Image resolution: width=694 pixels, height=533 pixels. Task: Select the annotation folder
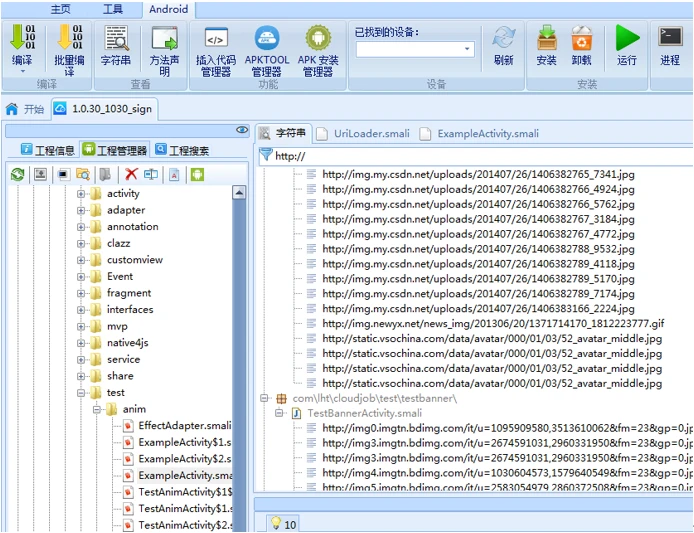point(132,227)
